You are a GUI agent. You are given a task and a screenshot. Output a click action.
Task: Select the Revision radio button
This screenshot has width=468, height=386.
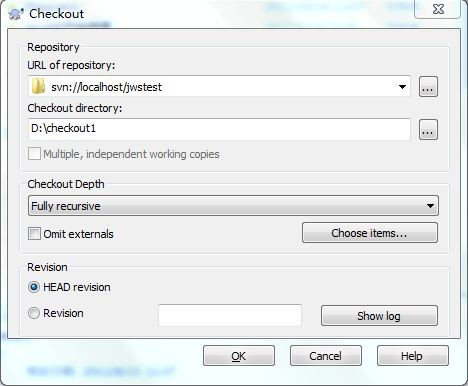click(x=34, y=313)
